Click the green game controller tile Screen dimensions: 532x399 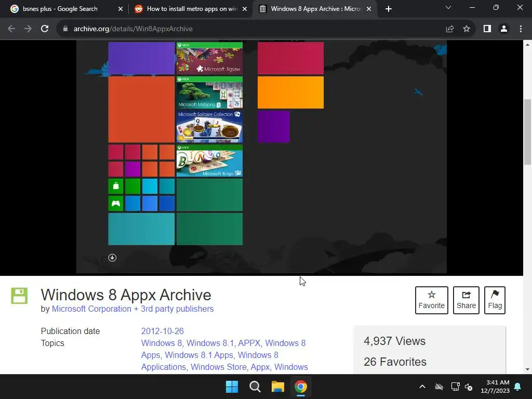[x=116, y=204]
